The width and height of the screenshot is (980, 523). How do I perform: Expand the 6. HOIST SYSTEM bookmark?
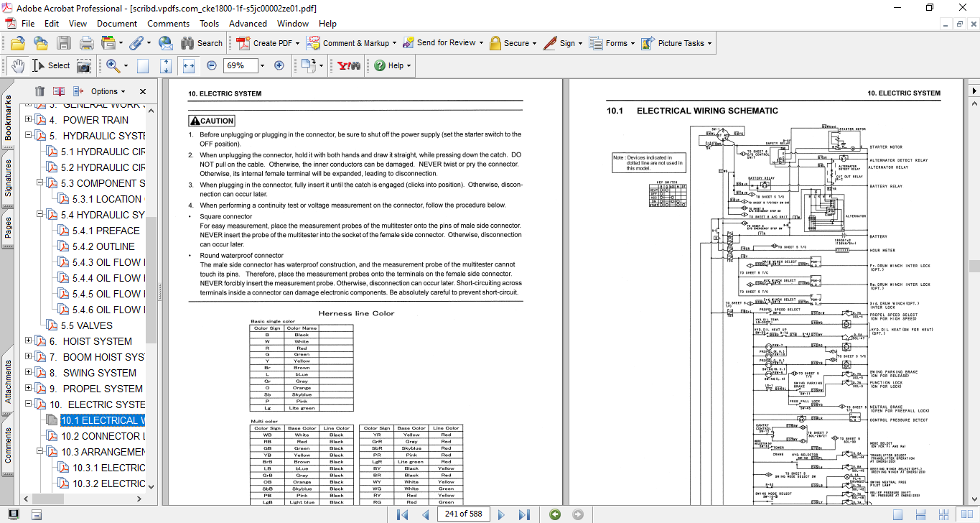(x=29, y=341)
